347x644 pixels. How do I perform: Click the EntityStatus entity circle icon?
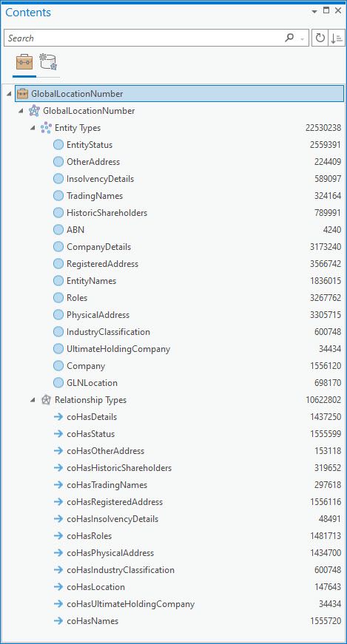point(58,145)
